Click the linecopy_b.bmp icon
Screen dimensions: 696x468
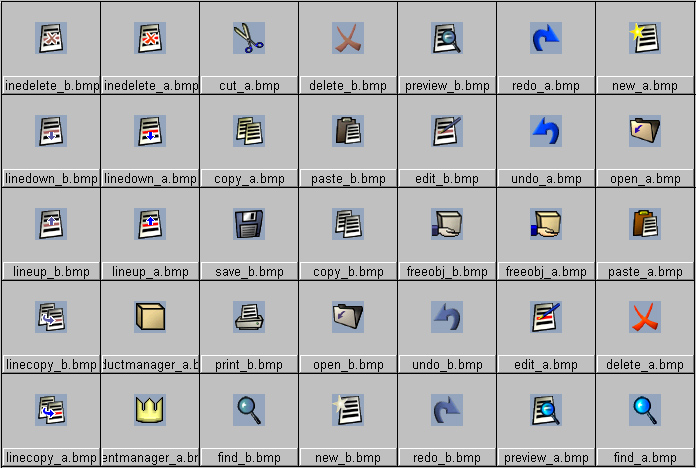(51, 317)
